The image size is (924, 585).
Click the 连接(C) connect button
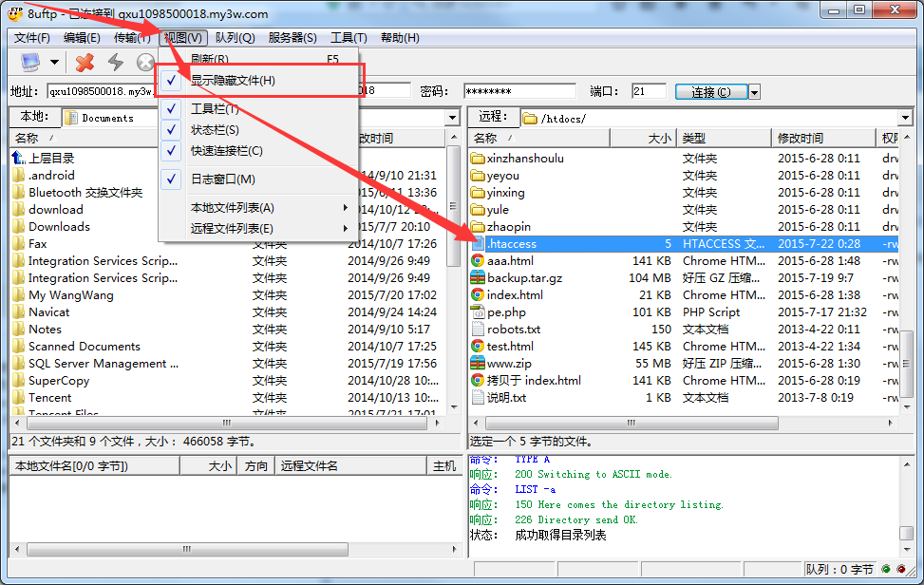(711, 92)
